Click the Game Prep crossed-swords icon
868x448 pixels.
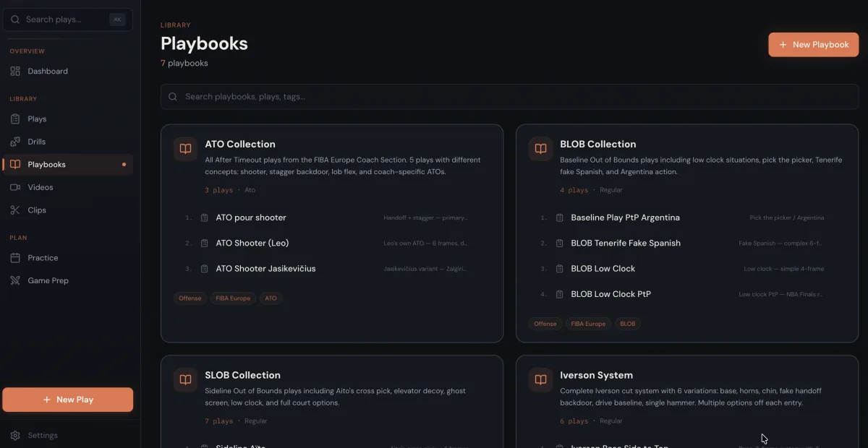(15, 280)
